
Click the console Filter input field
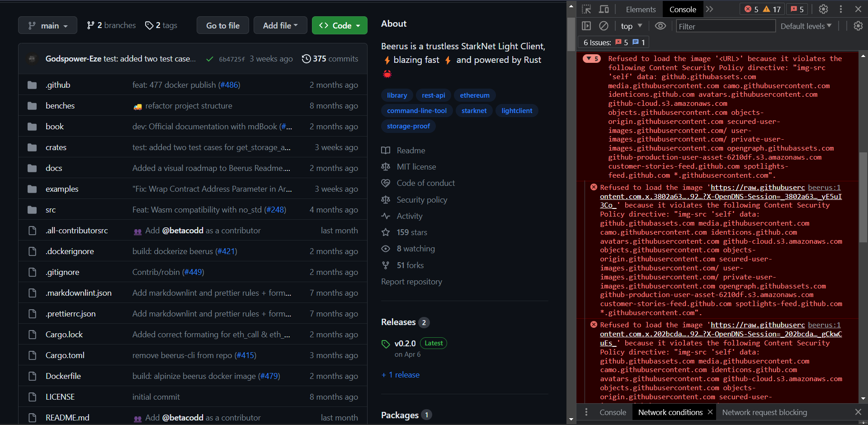pos(723,26)
